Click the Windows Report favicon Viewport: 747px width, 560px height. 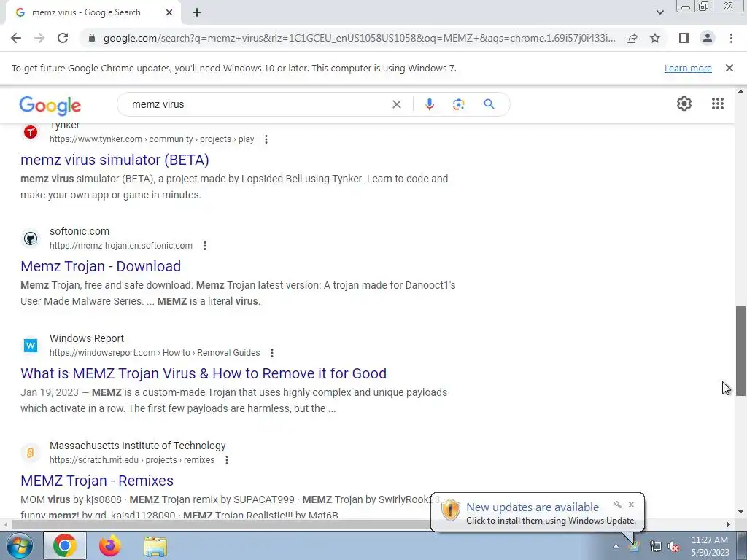[31, 345]
